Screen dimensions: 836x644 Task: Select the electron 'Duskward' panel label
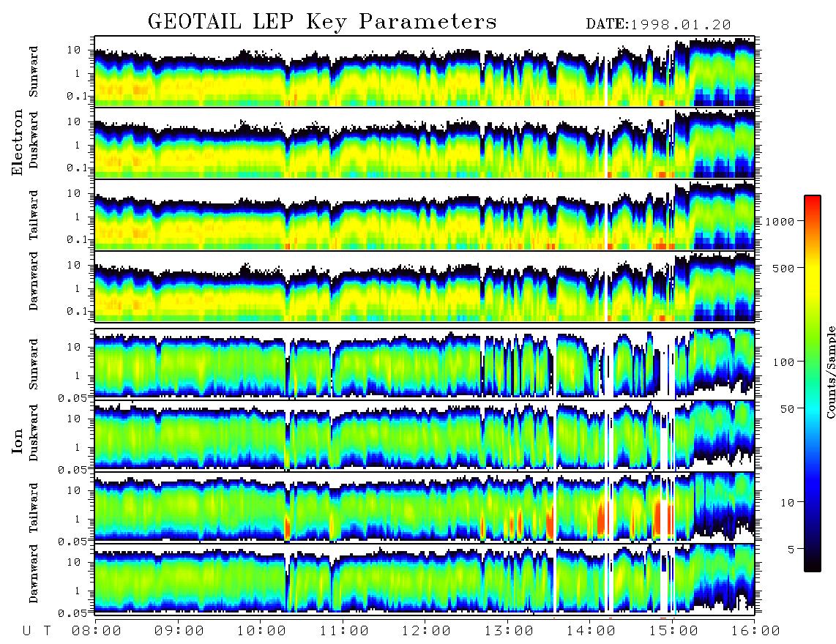(34, 141)
